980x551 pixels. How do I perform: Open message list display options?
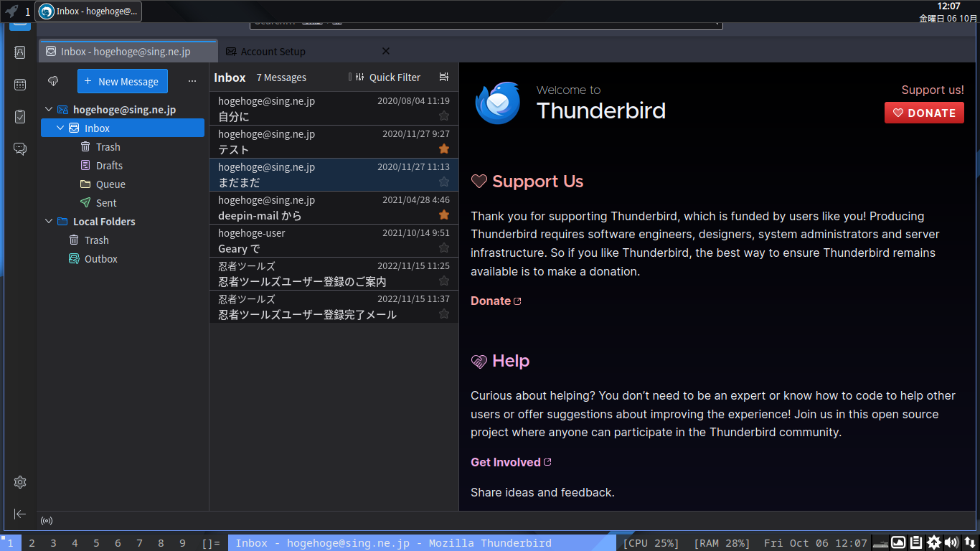click(444, 77)
